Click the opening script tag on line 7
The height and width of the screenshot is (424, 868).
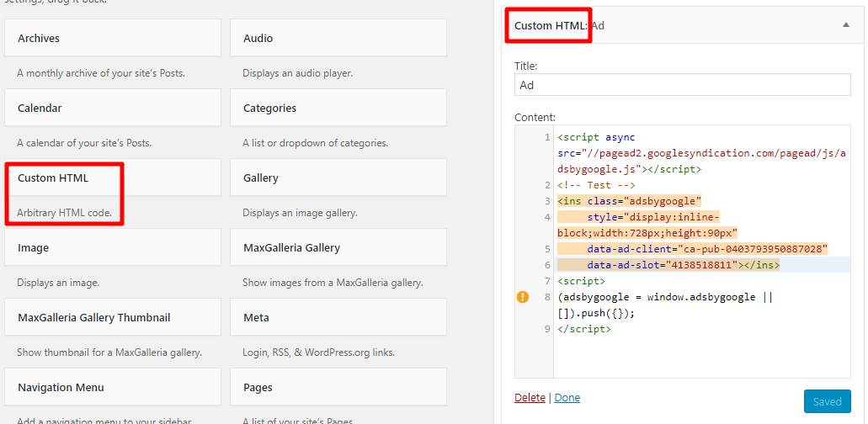point(581,281)
